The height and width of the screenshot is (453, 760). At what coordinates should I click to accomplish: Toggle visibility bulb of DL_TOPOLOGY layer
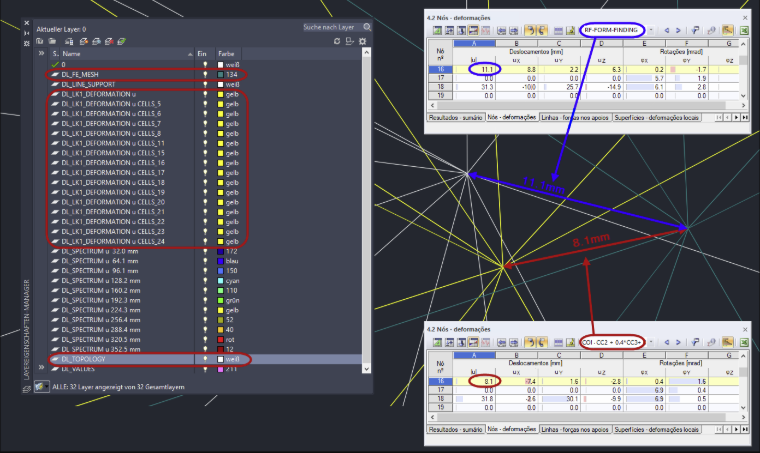coord(206,359)
